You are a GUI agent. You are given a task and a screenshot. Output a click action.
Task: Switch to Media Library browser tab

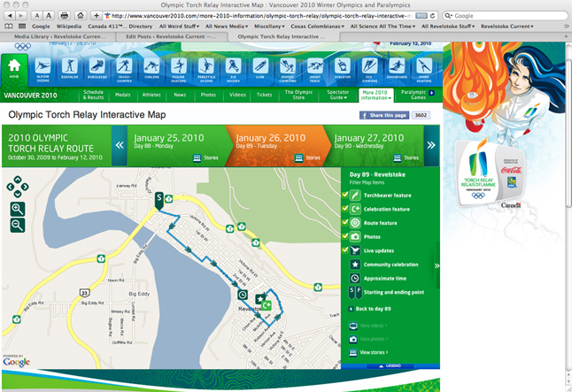59,36
